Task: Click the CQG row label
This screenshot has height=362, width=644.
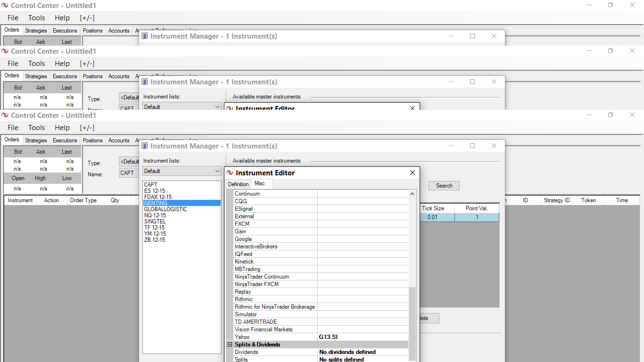Action: 241,201
